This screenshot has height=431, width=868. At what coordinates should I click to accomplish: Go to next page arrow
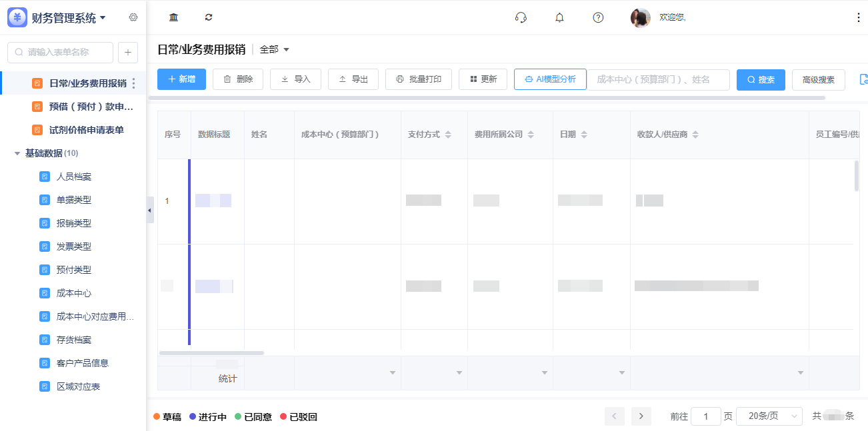click(641, 416)
